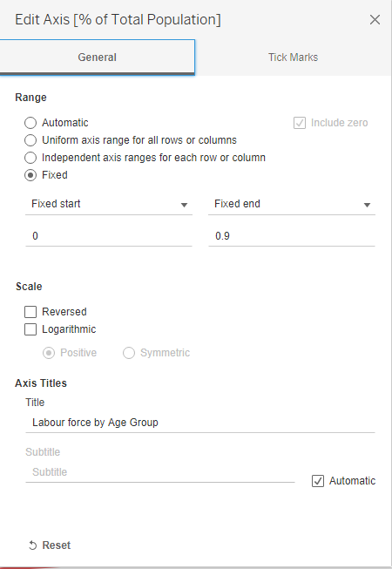
Task: Select the Fixed range radio button
Action: click(x=30, y=175)
